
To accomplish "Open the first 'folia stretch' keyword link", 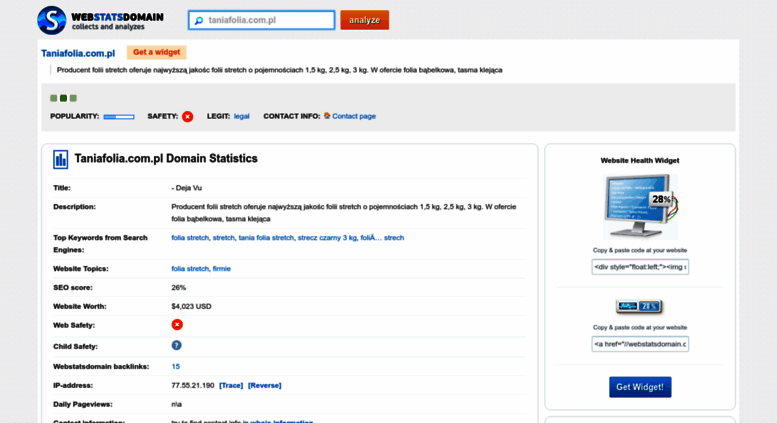I will (x=190, y=238).
